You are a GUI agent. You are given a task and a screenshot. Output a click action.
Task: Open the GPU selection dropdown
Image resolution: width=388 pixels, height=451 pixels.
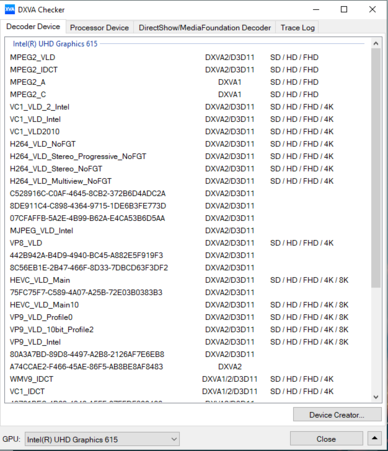click(102, 439)
